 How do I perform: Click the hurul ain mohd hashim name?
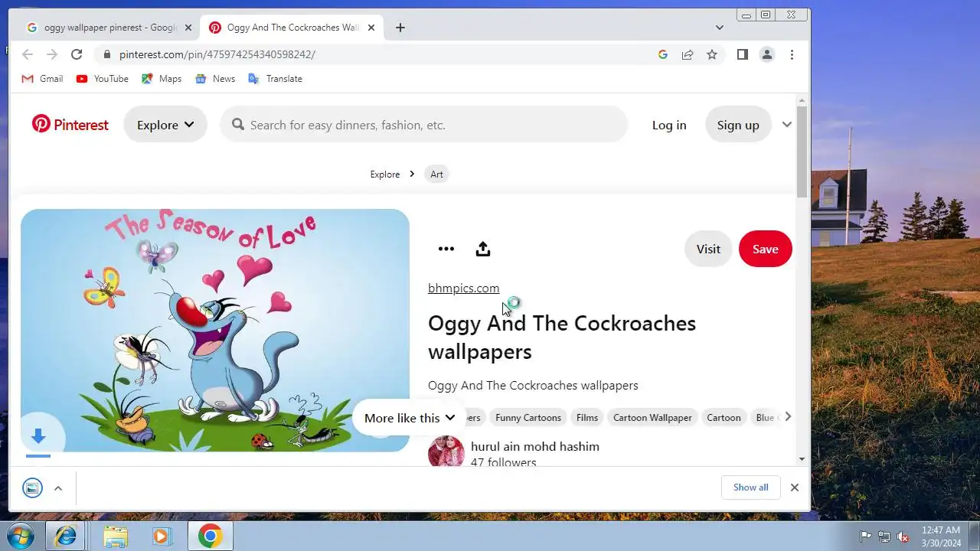point(535,446)
